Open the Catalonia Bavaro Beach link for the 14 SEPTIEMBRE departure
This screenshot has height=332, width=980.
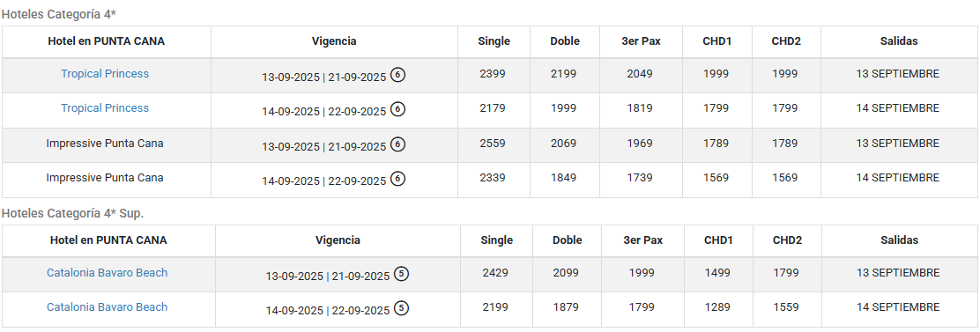point(107,307)
